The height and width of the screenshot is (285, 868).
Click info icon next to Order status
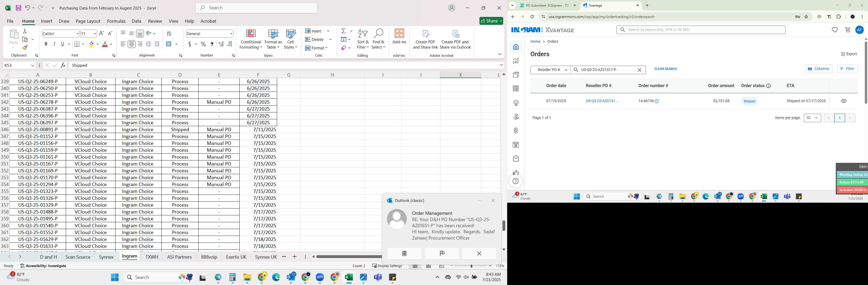click(768, 86)
